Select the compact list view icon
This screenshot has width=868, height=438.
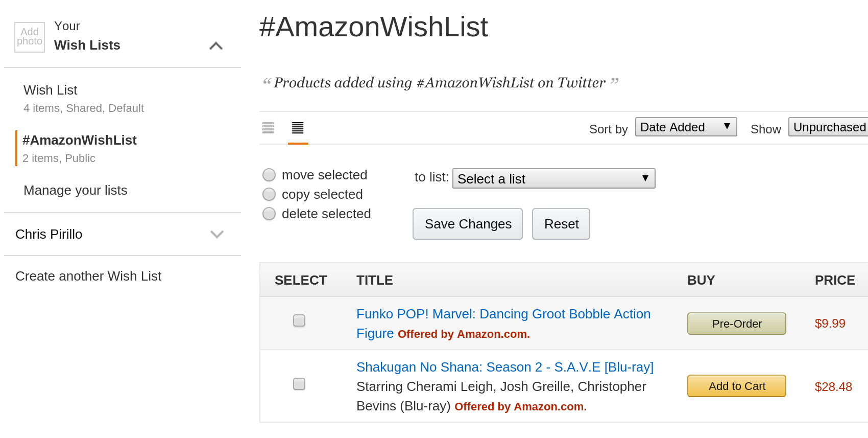click(298, 128)
